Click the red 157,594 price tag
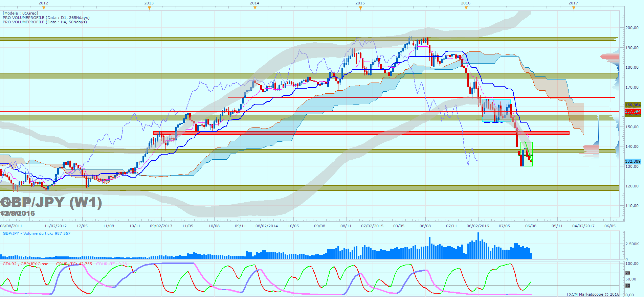Screen dimensions: 644x297 632,111
